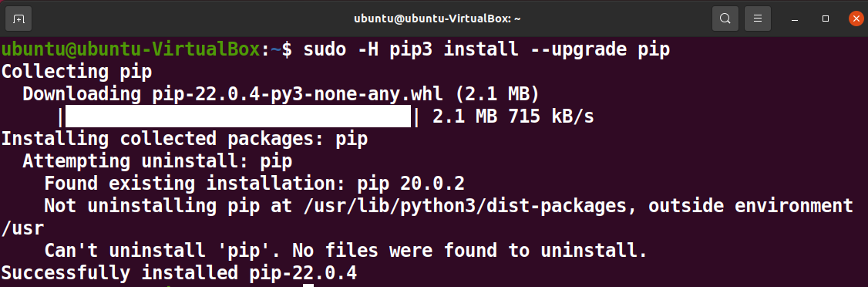
Task: Click the ubuntu@ubuntu-VirtualBox window title
Action: 437,19
